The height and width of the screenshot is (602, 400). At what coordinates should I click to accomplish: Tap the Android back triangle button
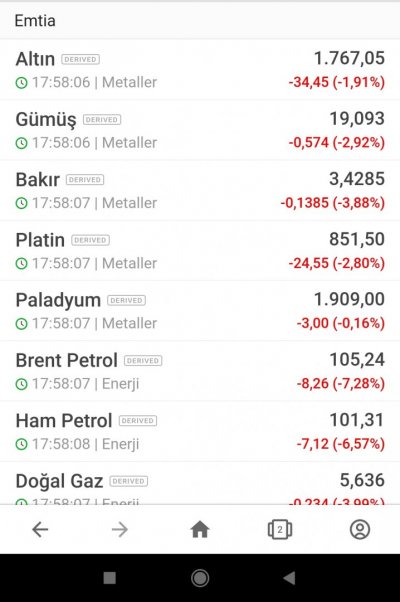[x=289, y=578]
